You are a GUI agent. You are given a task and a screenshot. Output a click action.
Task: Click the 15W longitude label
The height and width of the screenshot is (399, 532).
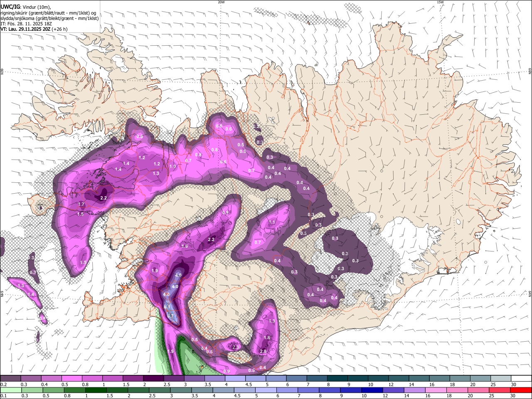(440, 2)
